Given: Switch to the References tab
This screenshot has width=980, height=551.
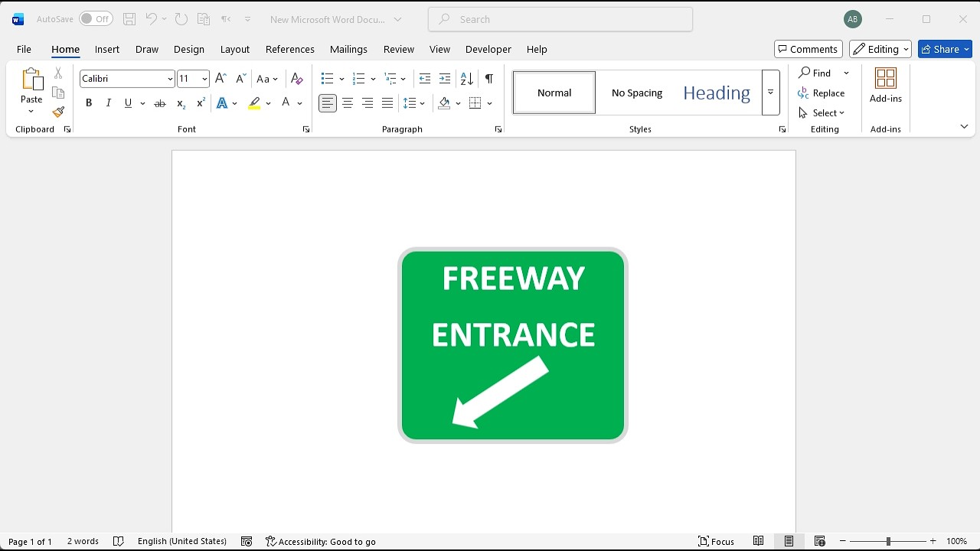Looking at the screenshot, I should pyautogui.click(x=290, y=49).
